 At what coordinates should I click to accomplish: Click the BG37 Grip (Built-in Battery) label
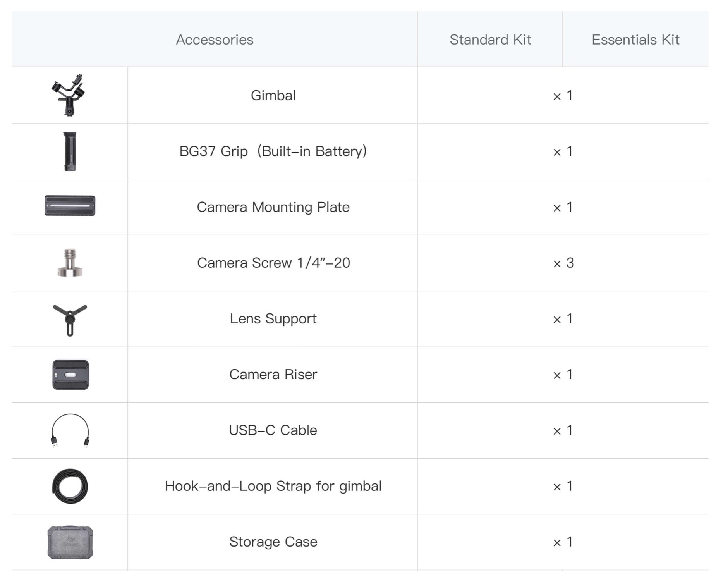pyautogui.click(x=273, y=151)
